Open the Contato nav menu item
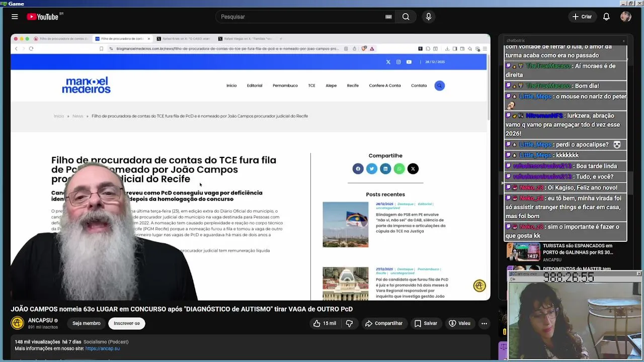The image size is (644, 362). [419, 85]
